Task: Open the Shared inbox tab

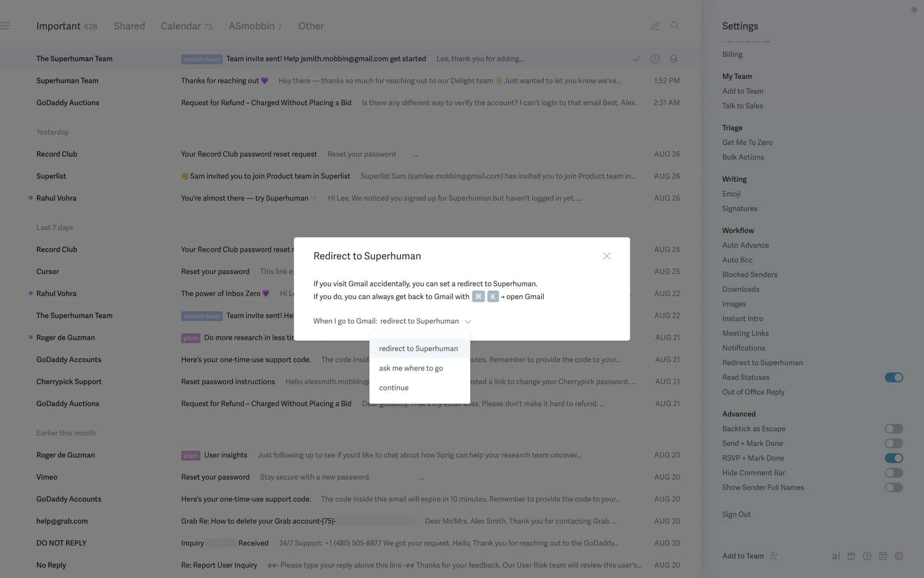Action: (x=129, y=26)
